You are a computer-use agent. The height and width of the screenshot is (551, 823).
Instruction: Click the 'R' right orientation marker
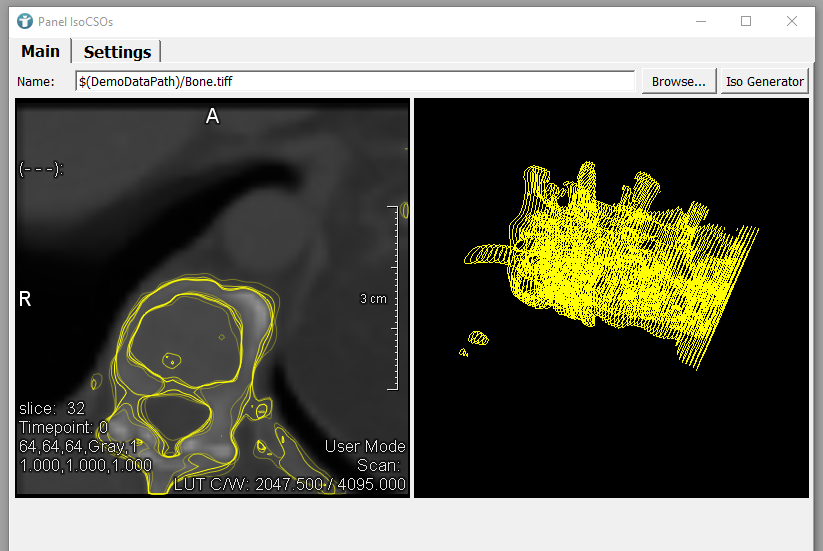point(25,299)
